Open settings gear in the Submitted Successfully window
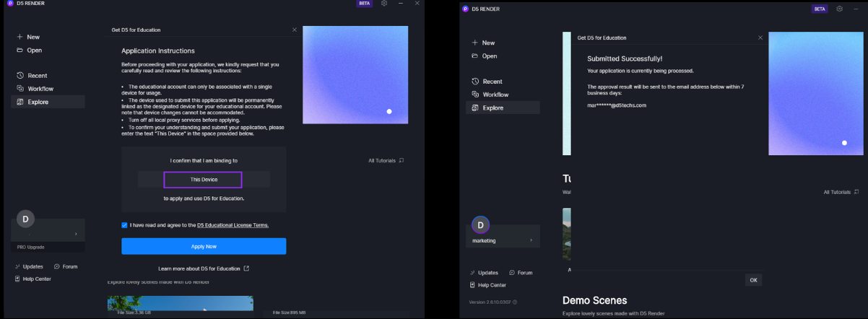The image size is (868, 319). pos(839,9)
